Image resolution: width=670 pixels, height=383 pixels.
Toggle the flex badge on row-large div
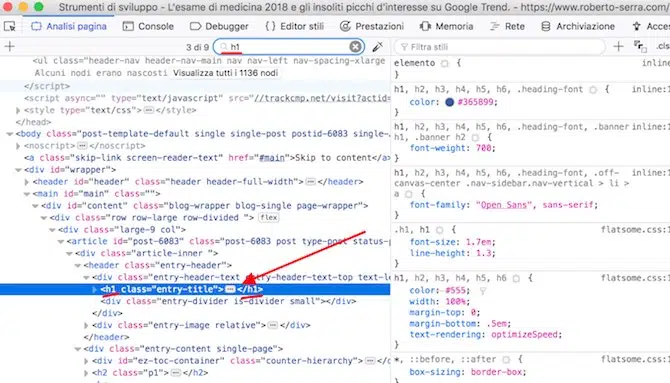(x=269, y=218)
